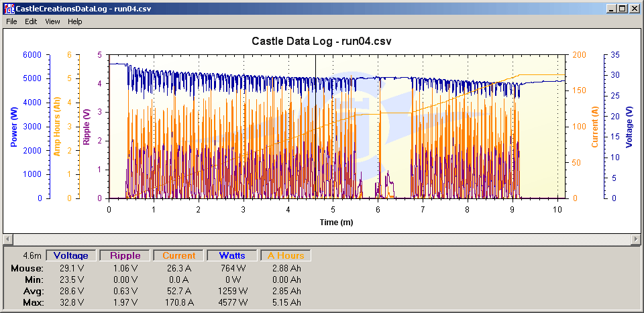Click the Mouse watts value 764 W
This screenshot has height=313, width=644.
(235, 269)
